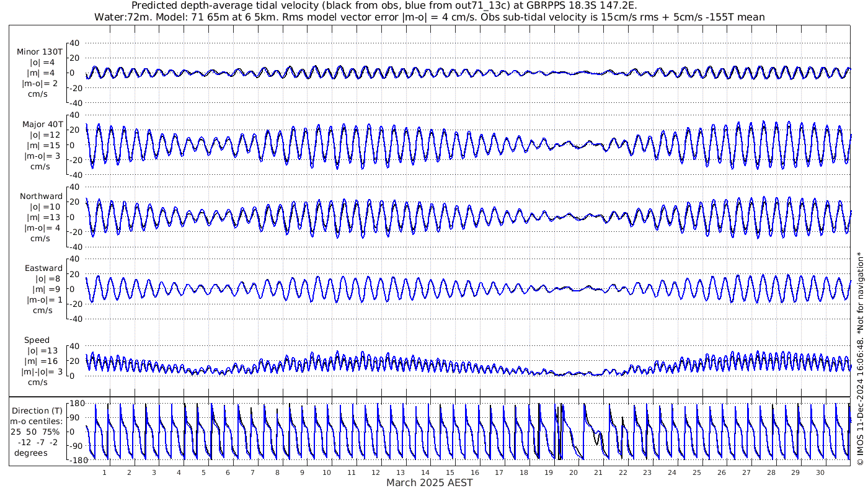868x496 pixels.
Task: Click the chart title 'Predicted depth-average tidal velocity' line
Action: click(x=384, y=6)
